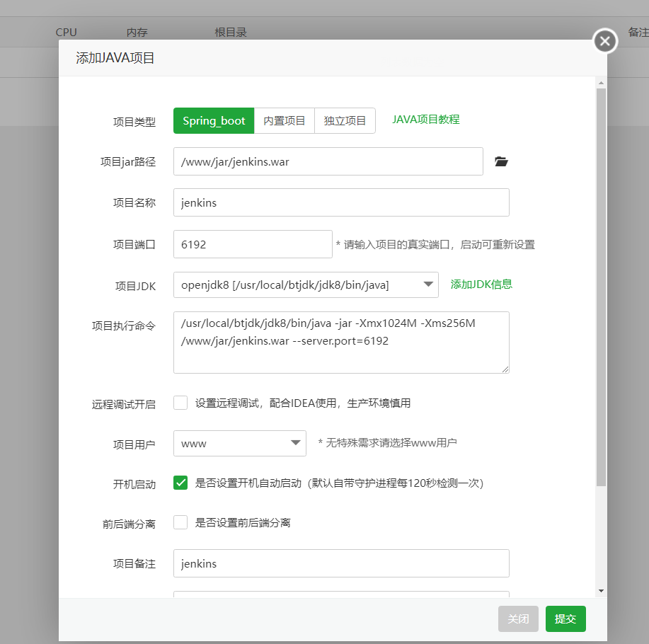
Task: Click the label 设置远程调试，配合IDEA使用
Action: (303, 403)
